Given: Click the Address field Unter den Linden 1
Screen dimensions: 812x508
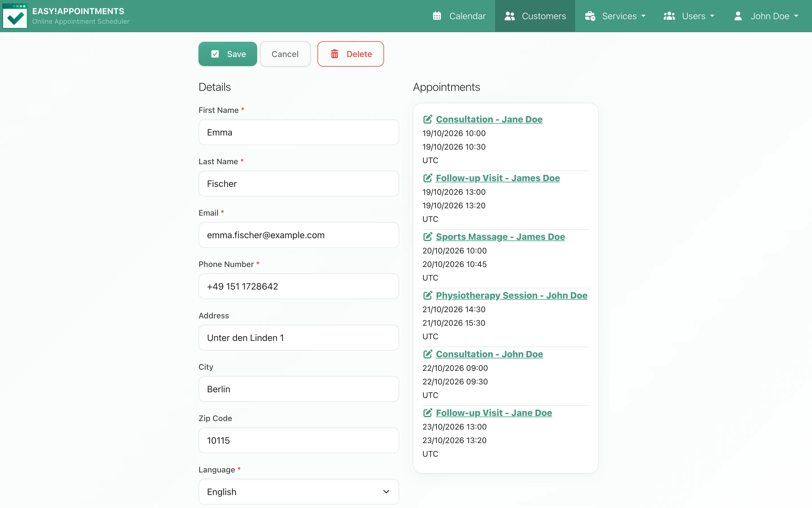Looking at the screenshot, I should click(x=299, y=338).
